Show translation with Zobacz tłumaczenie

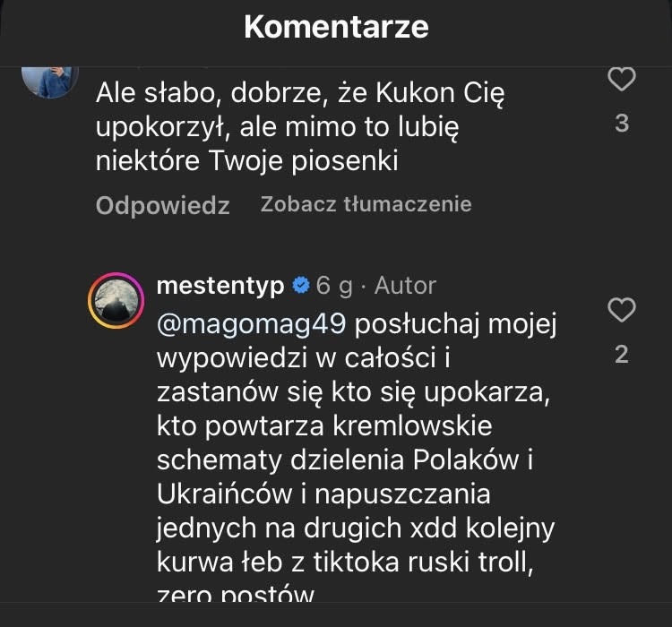pos(366,204)
